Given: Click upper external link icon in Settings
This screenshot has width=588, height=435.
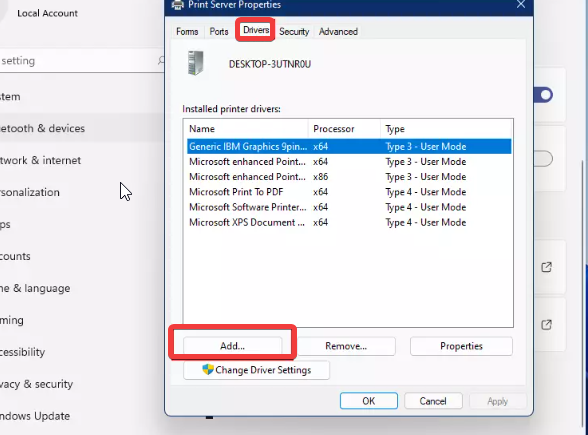Looking at the screenshot, I should click(x=546, y=267).
